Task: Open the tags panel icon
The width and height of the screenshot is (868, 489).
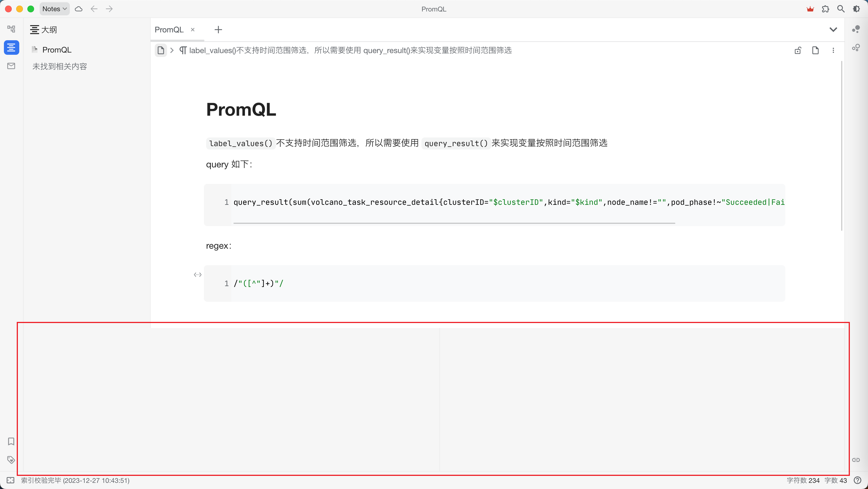Action: pos(11,460)
